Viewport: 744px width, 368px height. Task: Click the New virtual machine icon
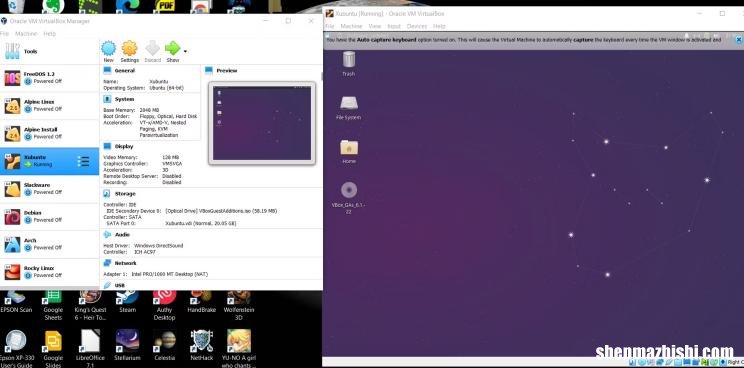tap(108, 48)
